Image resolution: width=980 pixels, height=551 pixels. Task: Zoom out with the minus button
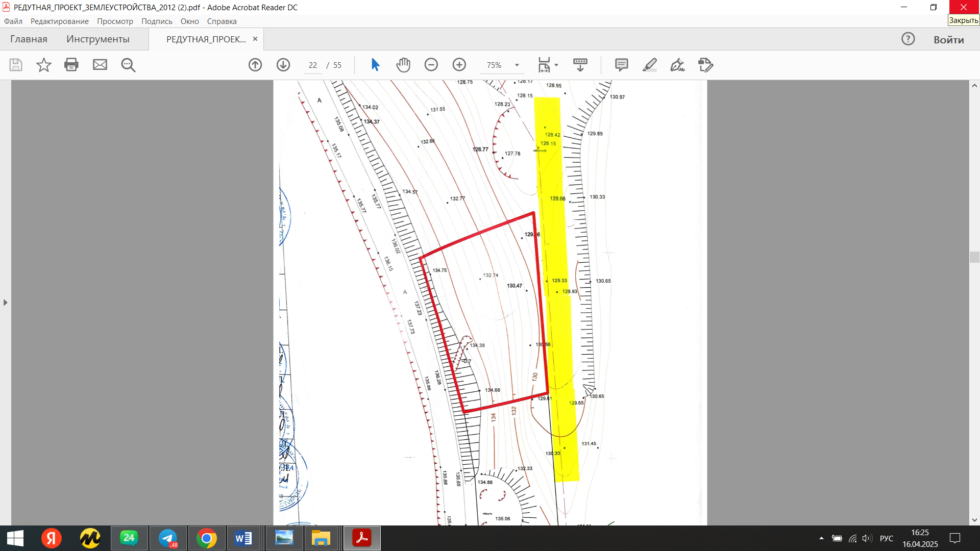(431, 65)
